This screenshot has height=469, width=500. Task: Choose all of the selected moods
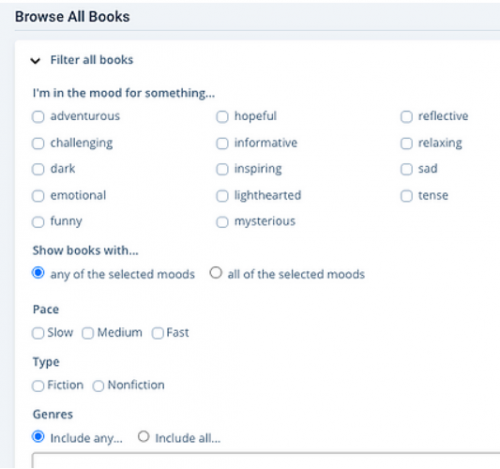(x=216, y=273)
